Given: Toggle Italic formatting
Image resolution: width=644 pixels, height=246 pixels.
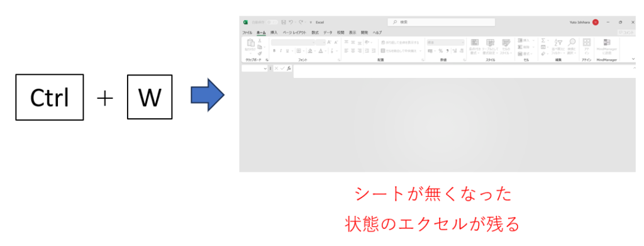Looking at the screenshot, I should (280, 51).
